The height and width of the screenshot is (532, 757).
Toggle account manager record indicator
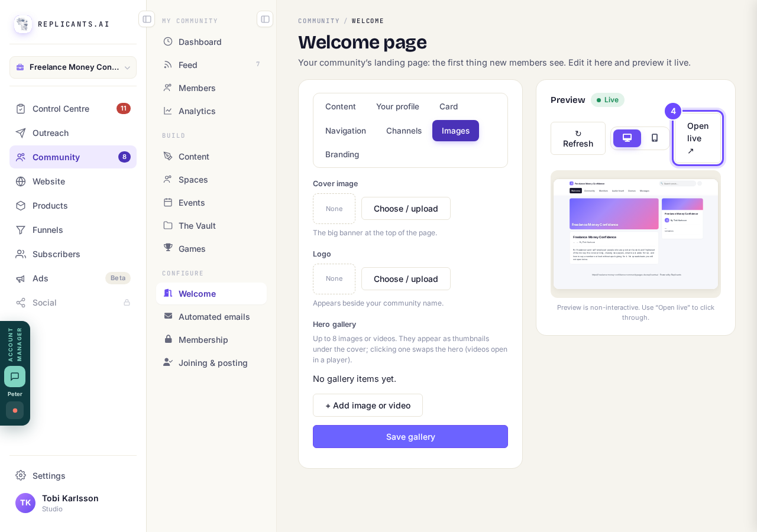[15, 410]
